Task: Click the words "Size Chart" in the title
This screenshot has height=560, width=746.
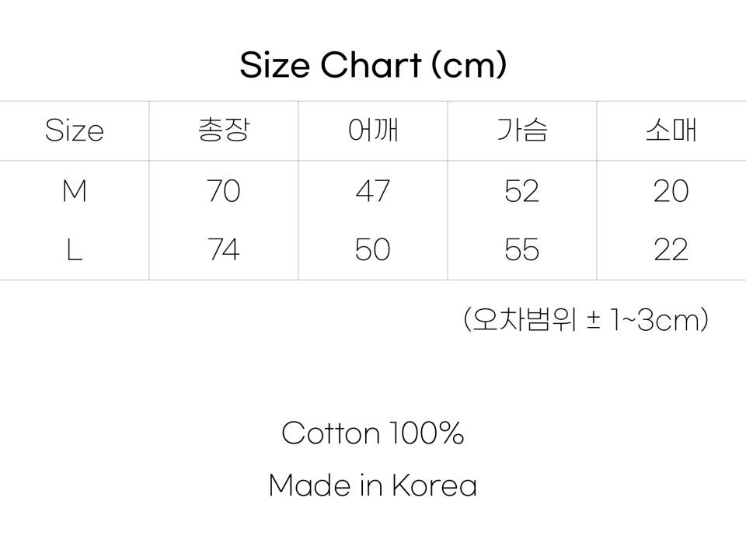Action: (x=330, y=65)
